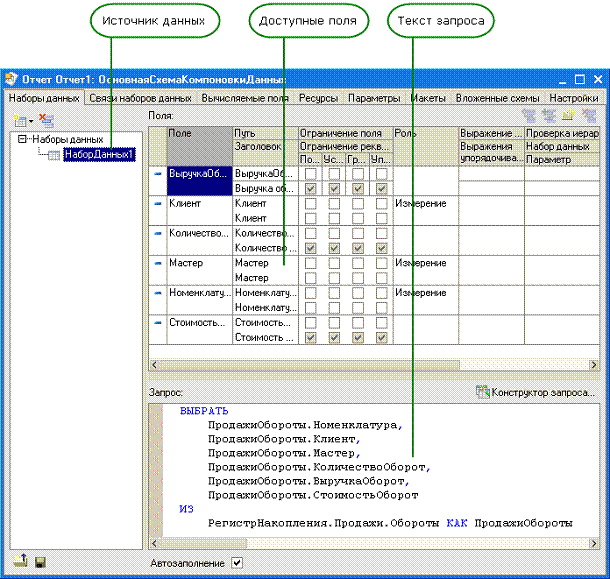
Task: Toggle first restriction checkbox in Мастер row
Action: pyautogui.click(x=311, y=263)
